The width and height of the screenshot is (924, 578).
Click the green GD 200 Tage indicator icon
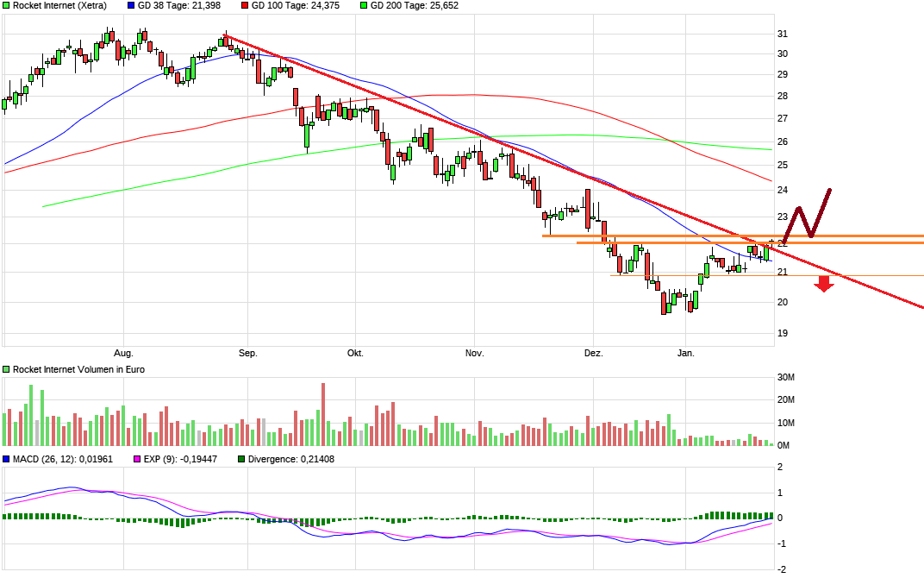click(362, 6)
